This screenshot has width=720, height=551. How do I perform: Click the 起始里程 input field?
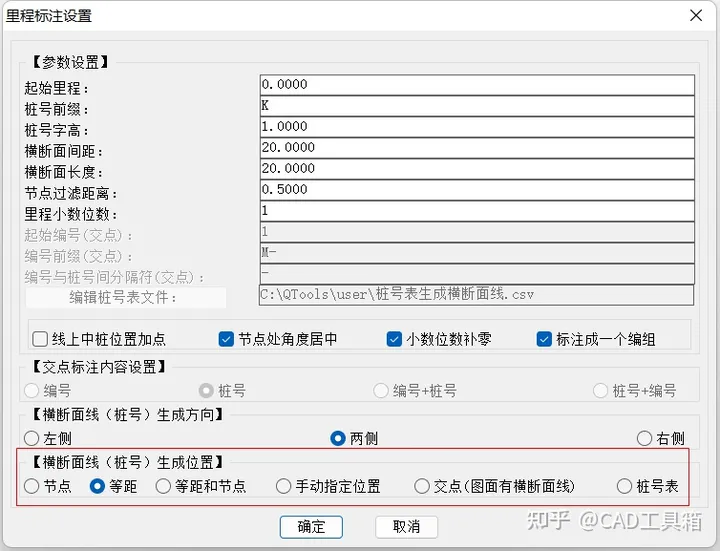(477, 85)
